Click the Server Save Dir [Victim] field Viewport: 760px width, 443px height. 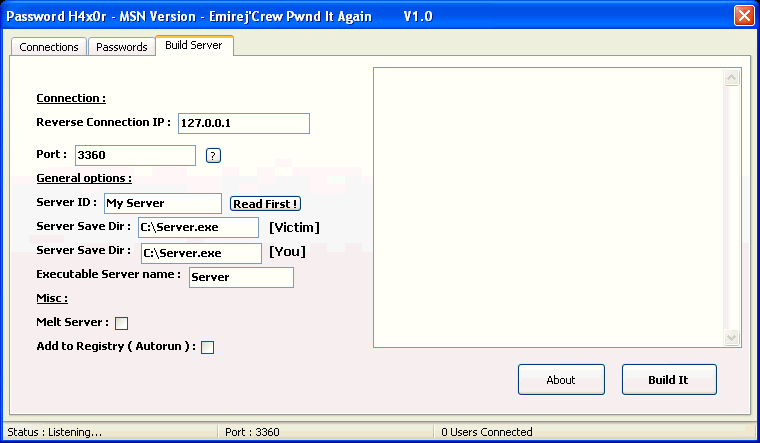click(198, 227)
